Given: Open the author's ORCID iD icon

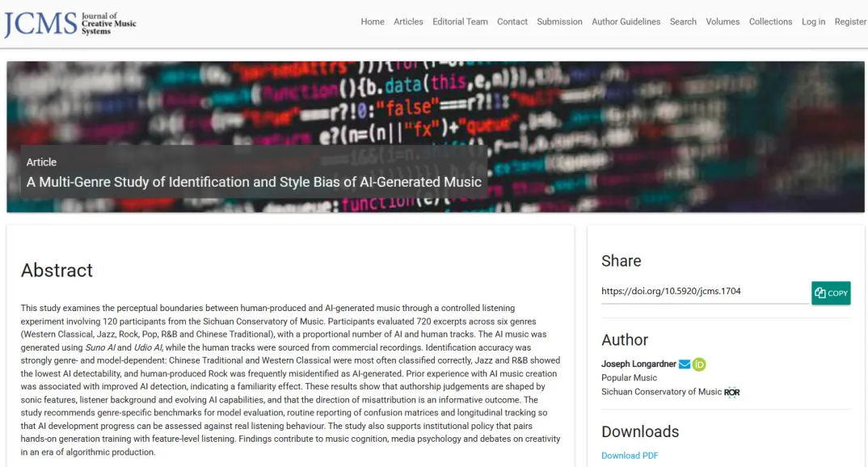Looking at the screenshot, I should point(699,364).
